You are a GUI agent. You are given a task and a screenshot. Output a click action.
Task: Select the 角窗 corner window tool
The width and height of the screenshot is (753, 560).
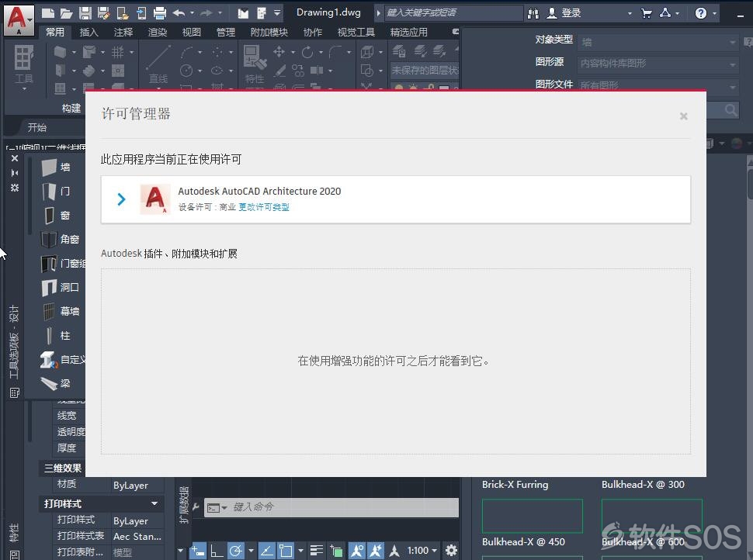60,239
